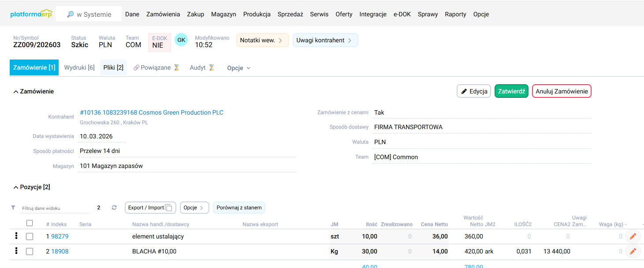Edit element ustalający row with pencil icon
Image resolution: width=644 pixels, height=268 pixels.
[x=633, y=236]
